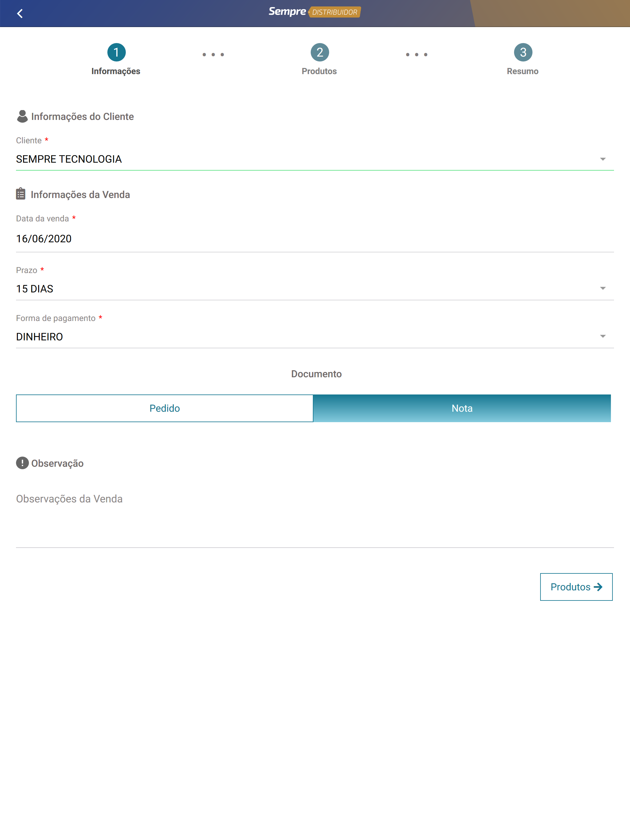This screenshot has width=630, height=840.
Task: Select step 1 Informações circle
Action: tap(116, 52)
